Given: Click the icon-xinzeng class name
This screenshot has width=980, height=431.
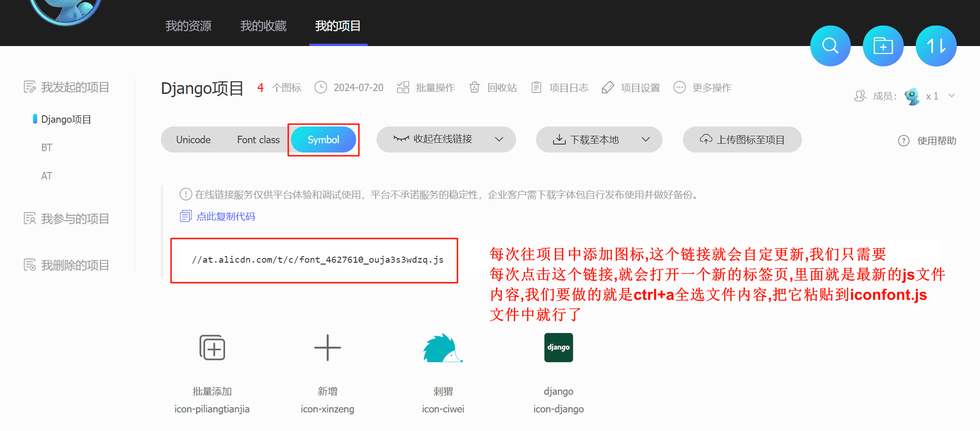Looking at the screenshot, I should [327, 409].
